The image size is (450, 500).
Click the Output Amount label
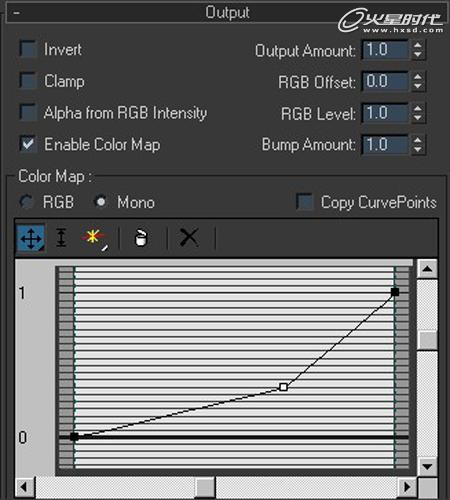click(305, 51)
